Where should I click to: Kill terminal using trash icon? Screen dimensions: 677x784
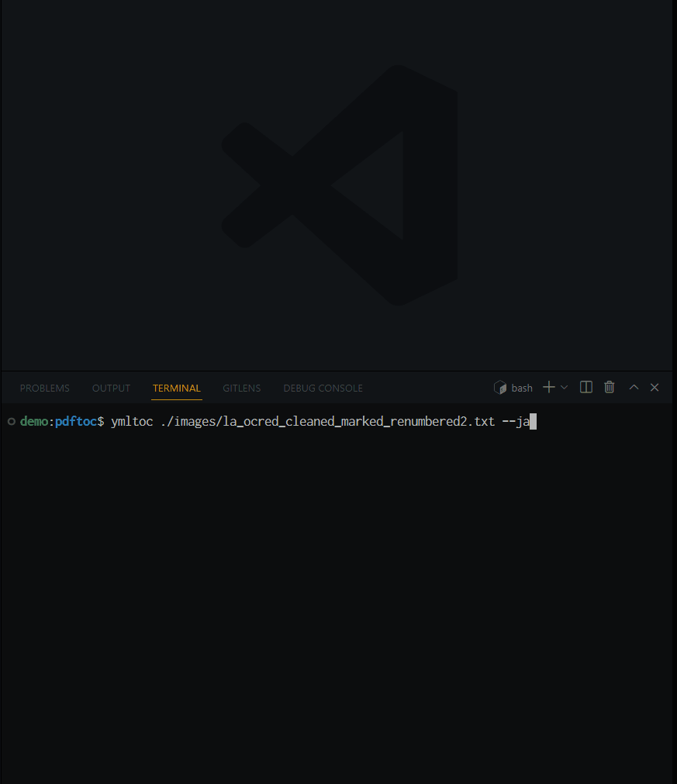pyautogui.click(x=609, y=387)
